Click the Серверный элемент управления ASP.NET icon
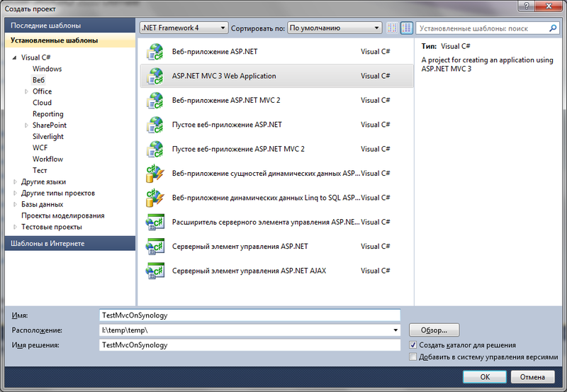Viewport: 567px width, 392px height. (155, 246)
